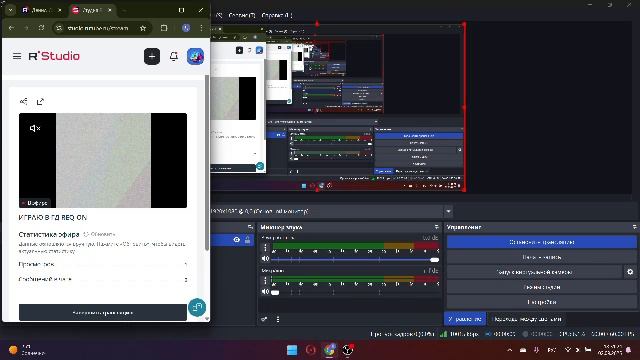
Task: Open the notifications bell in R'Studio
Action: pyautogui.click(x=174, y=56)
